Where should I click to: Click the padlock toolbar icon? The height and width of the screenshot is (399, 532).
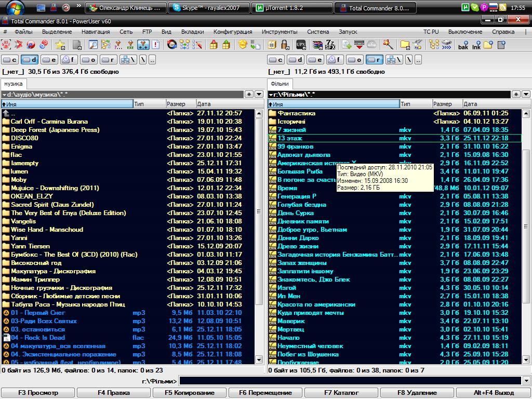284,45
